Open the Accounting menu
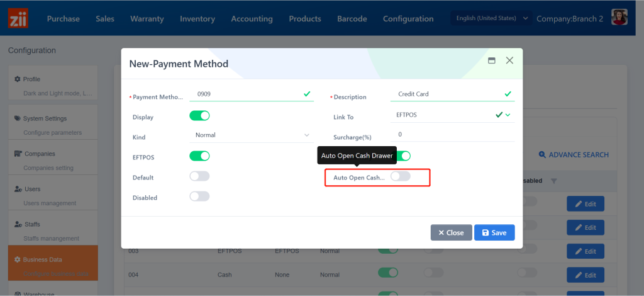644x296 pixels. (x=252, y=19)
